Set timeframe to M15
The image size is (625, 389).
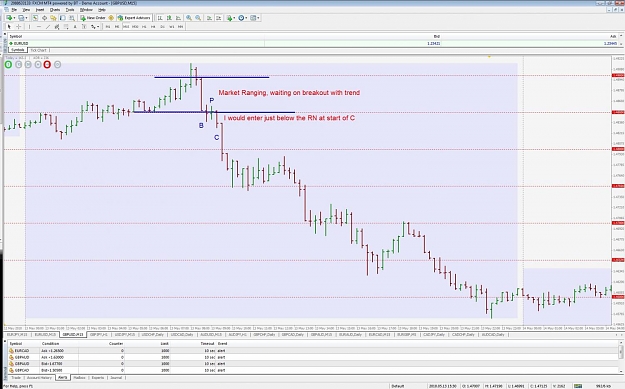126,27
